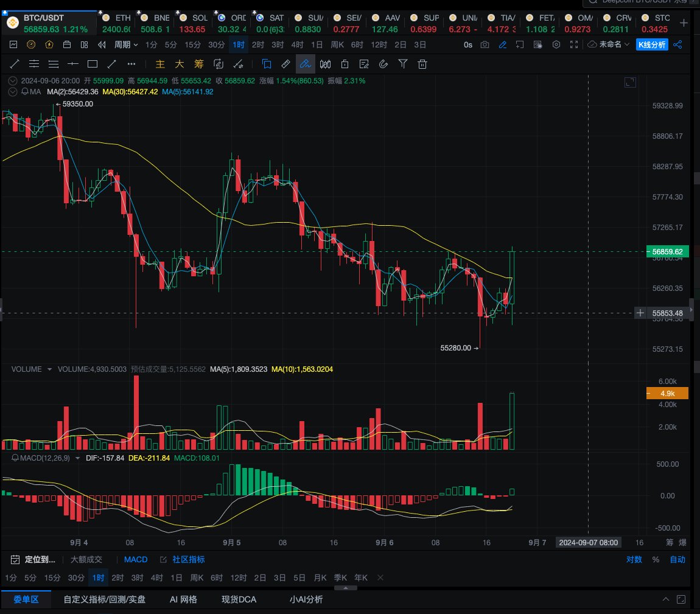Expand the 未命名 layout dropdown
The height and width of the screenshot is (614, 700).
[611, 44]
